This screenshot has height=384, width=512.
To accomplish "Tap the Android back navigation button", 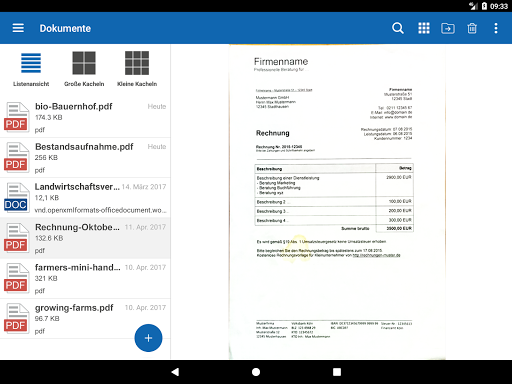I will [175, 372].
